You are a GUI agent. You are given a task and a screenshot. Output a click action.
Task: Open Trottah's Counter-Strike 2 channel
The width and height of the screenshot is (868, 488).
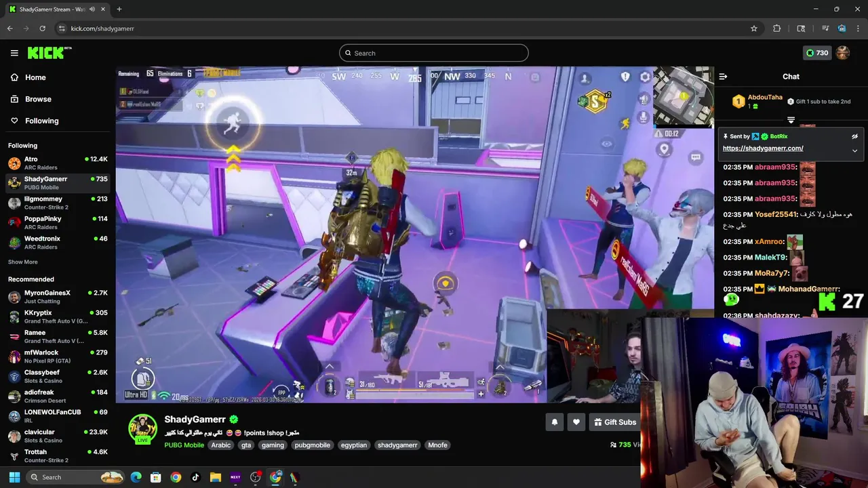(x=58, y=455)
